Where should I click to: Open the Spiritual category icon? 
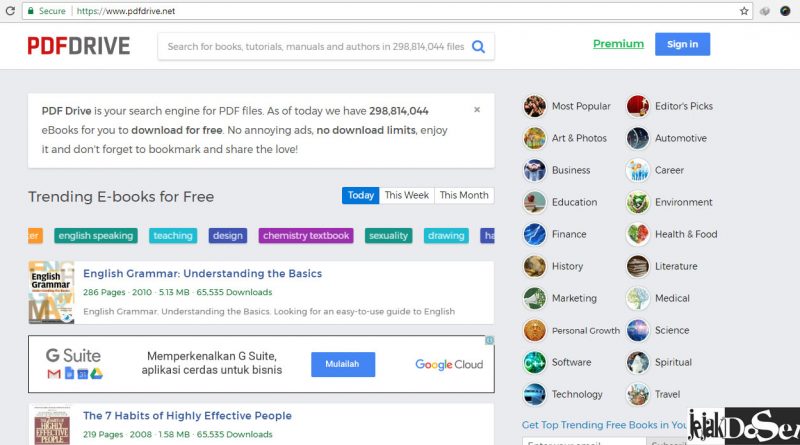coord(638,362)
